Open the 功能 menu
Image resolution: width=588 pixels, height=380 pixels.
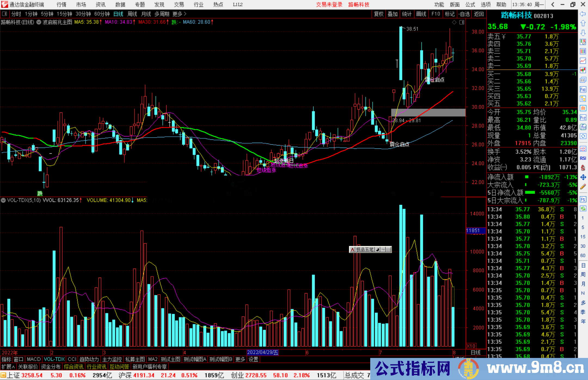point(439,5)
